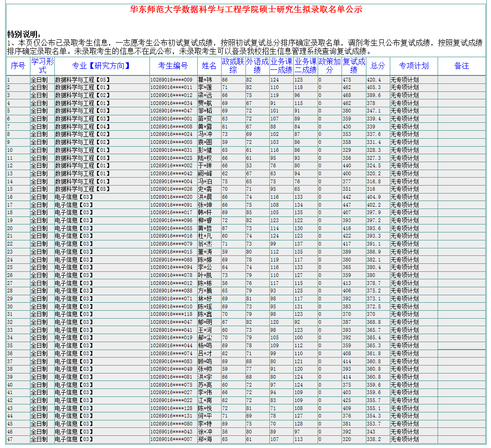Click the 政或联综 column header
This screenshot has width=491, height=448.
tap(233, 66)
